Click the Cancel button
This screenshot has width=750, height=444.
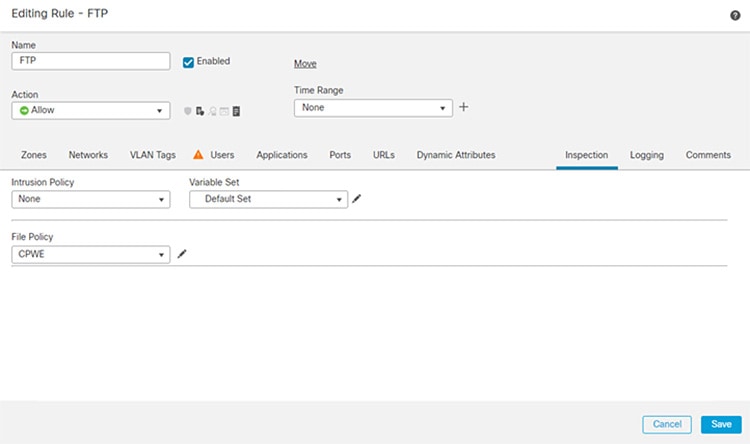pyautogui.click(x=667, y=424)
